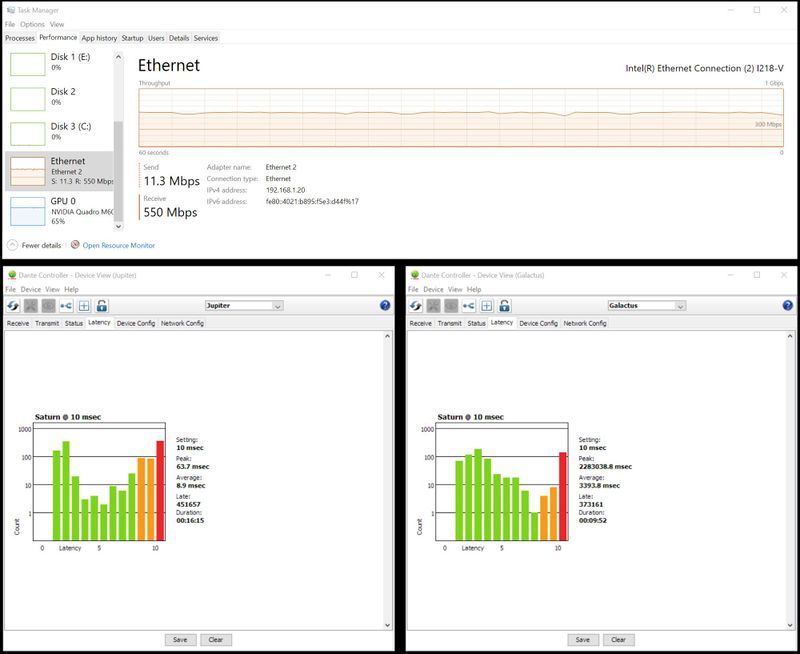Open the blue help icon in Galactus window
Viewport: 800px width, 654px height.
(787, 306)
